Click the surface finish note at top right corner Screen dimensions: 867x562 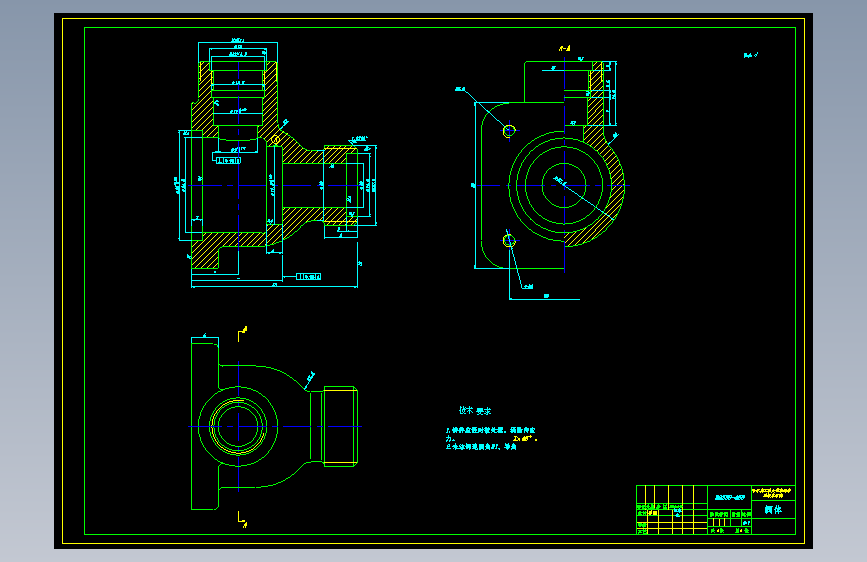751,55
